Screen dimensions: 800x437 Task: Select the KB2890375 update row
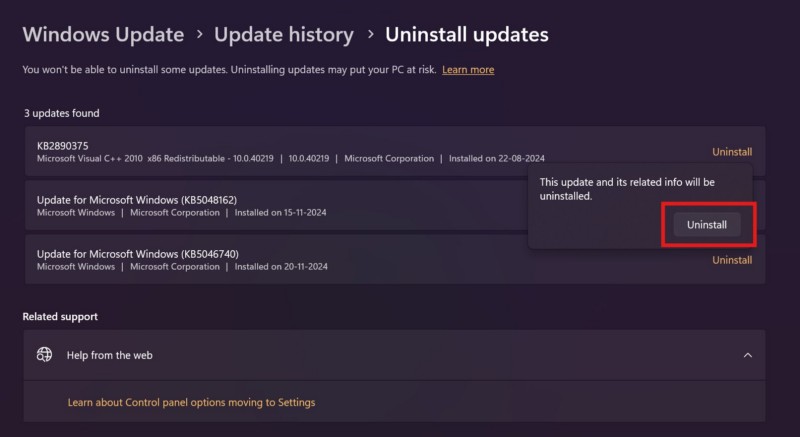(300, 152)
